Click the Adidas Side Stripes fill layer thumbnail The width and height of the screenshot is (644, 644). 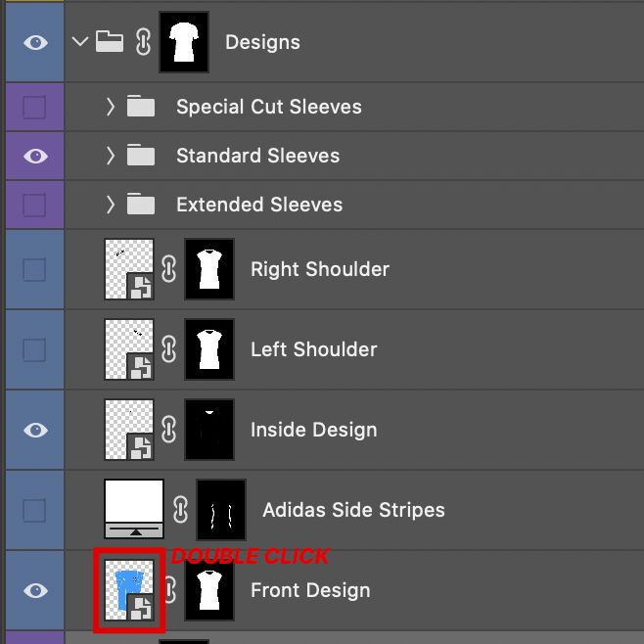coord(134,510)
